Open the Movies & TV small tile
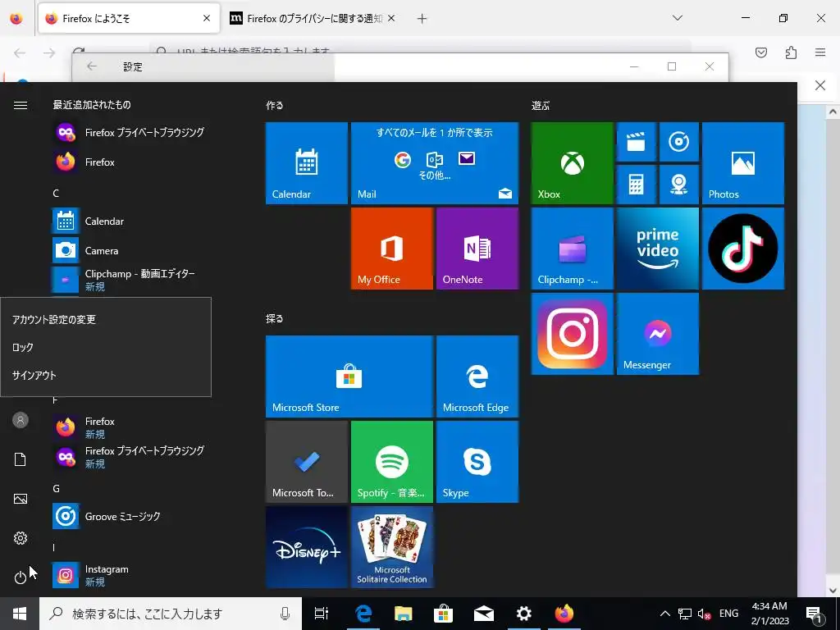Viewport: 840px width, 630px height. pyautogui.click(x=636, y=142)
